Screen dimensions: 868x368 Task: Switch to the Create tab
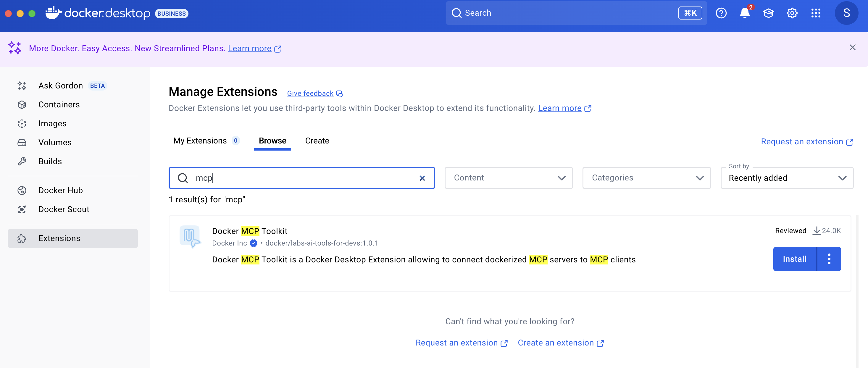[x=317, y=141]
